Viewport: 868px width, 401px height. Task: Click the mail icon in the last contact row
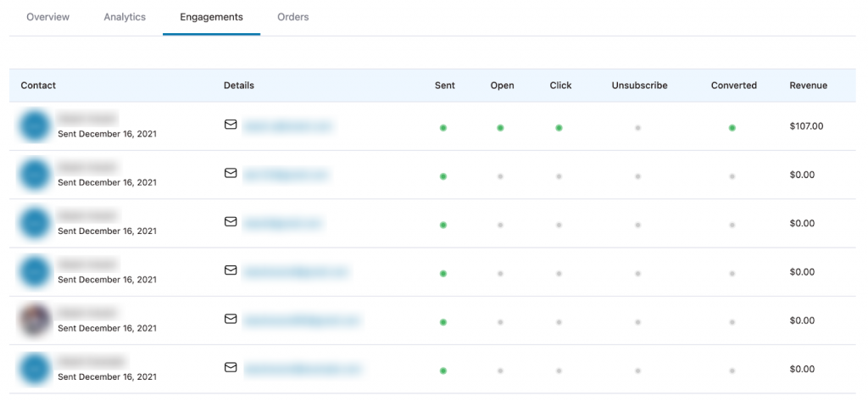pyautogui.click(x=231, y=367)
